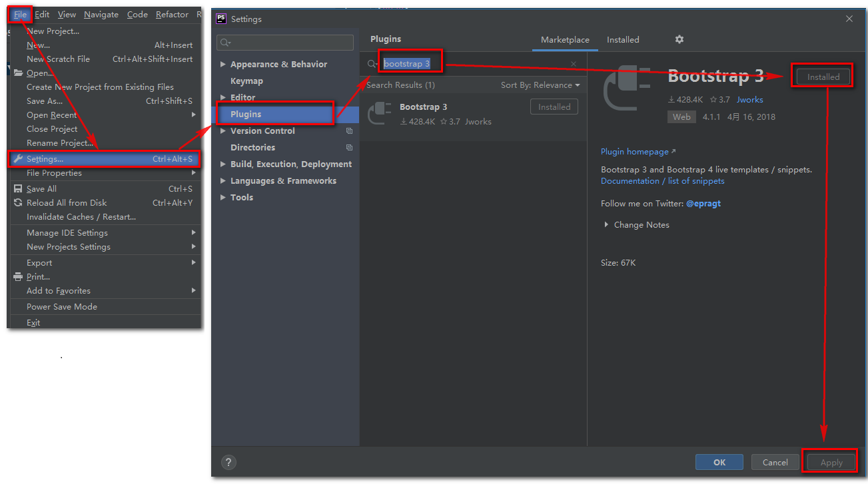Open the Open Recent submenu
Viewport: 868px width, 484px height.
[x=105, y=115]
